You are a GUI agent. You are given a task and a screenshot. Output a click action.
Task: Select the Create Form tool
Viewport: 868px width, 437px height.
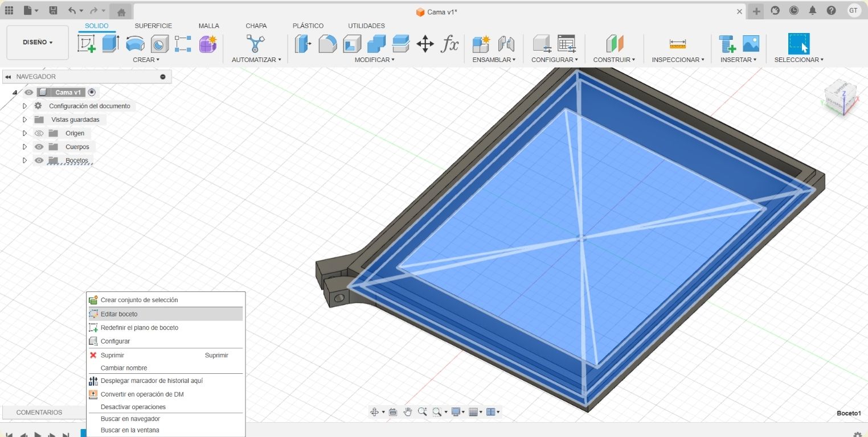[208, 44]
